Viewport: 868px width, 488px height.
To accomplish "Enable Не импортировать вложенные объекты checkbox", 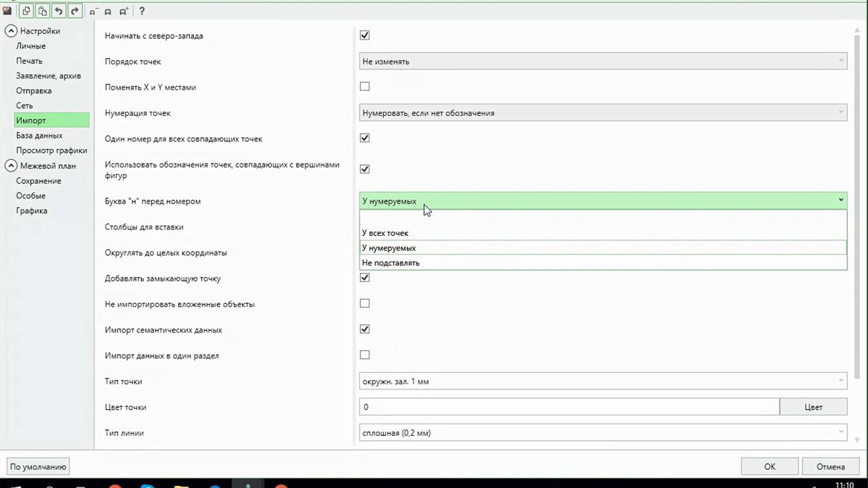I will tap(365, 304).
